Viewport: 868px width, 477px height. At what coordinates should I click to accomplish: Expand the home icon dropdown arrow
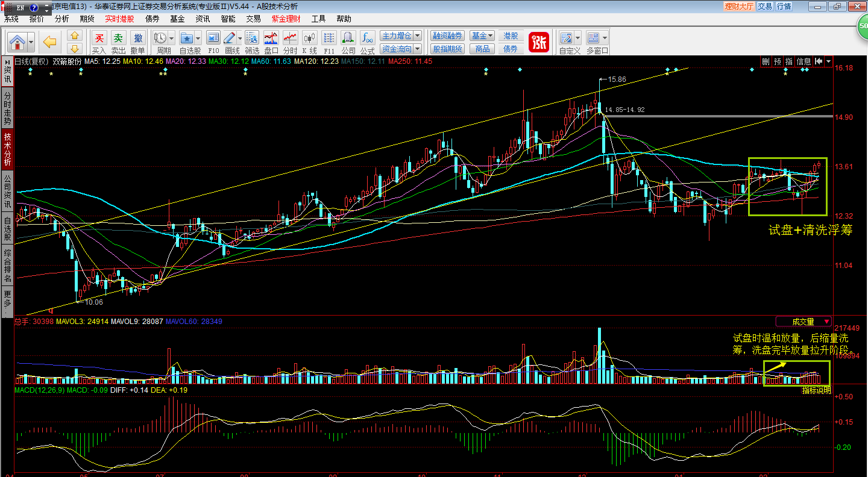pyautogui.click(x=31, y=42)
